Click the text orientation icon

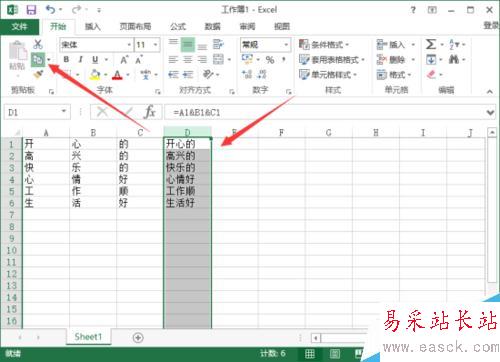click(x=208, y=74)
